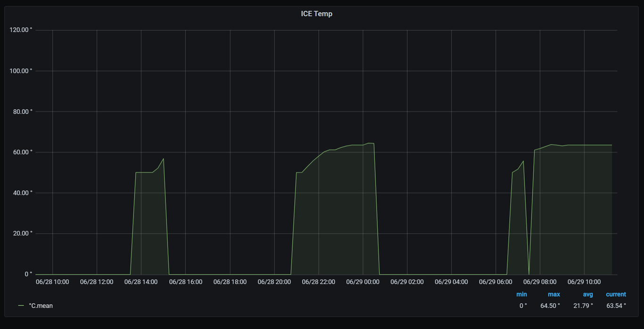The height and width of the screenshot is (329, 644).
Task: Click the 06/29 02:00 time axis label
Action: [407, 282]
